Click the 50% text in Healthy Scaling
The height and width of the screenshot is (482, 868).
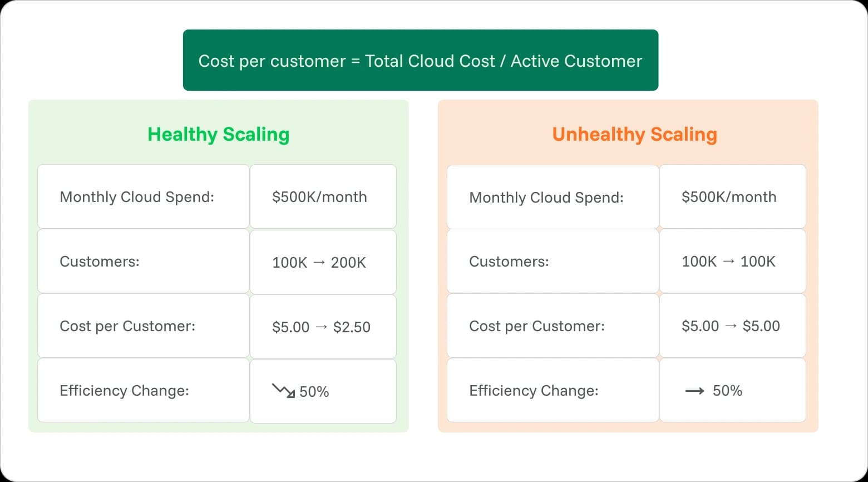coord(314,392)
